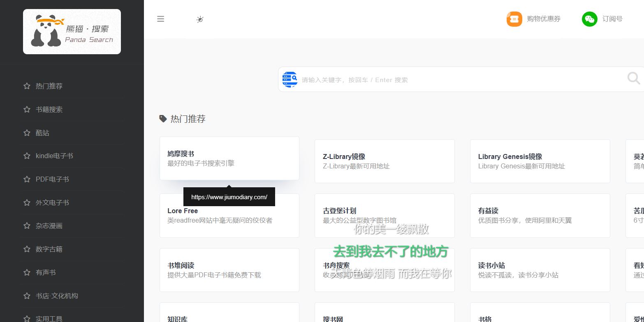Click the Panda Search logo
Image resolution: width=644 pixels, height=322 pixels.
(72, 32)
